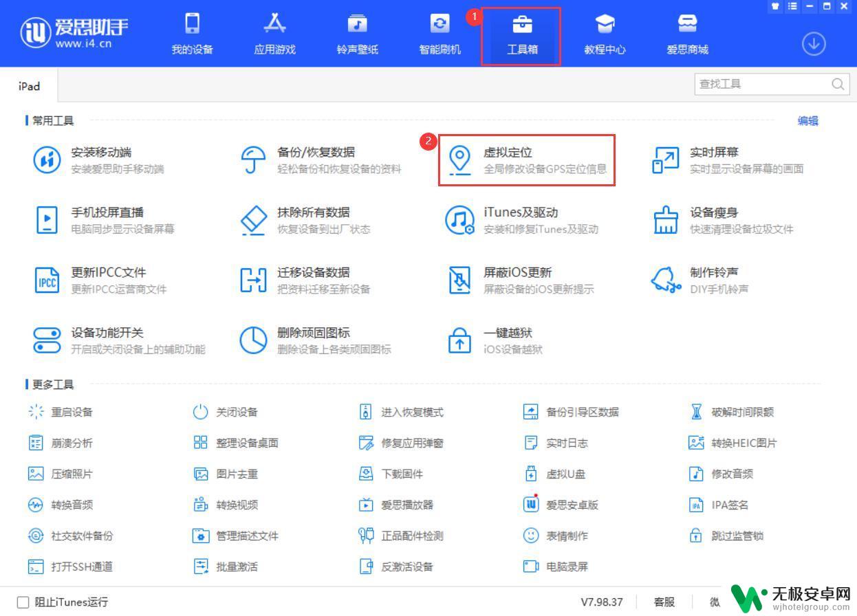Open iTunes及驱动 tool
857x616 pixels.
pyautogui.click(x=522, y=220)
